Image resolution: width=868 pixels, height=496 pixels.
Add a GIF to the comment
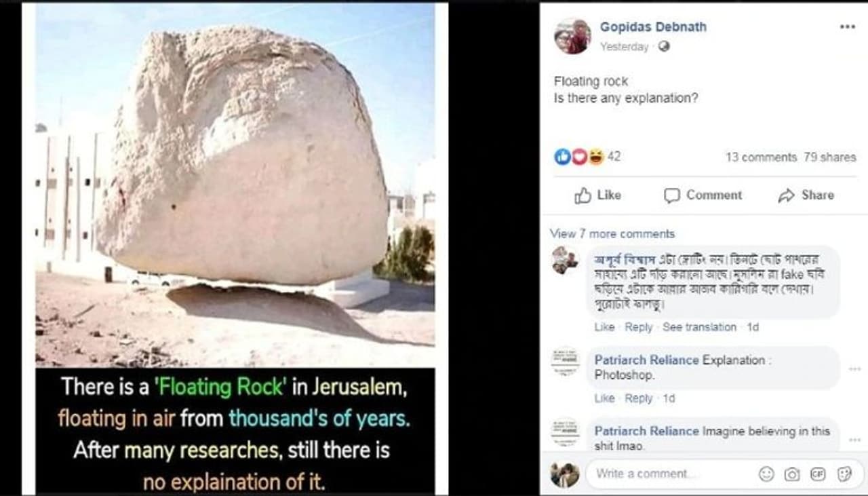click(x=818, y=474)
